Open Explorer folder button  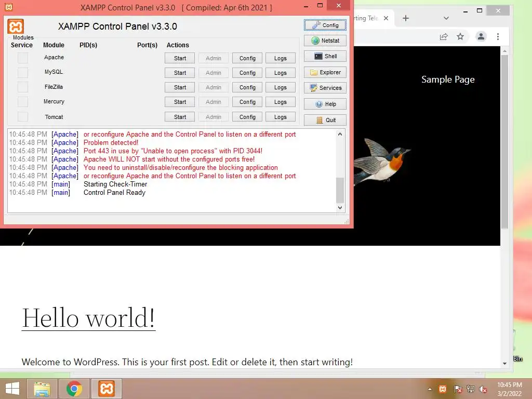coord(325,72)
